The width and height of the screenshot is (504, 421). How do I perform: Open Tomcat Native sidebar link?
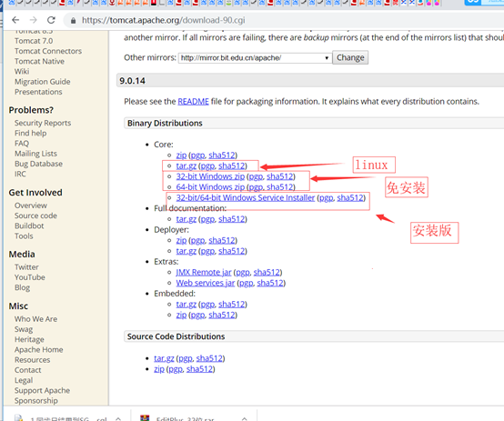pyautogui.click(x=39, y=62)
